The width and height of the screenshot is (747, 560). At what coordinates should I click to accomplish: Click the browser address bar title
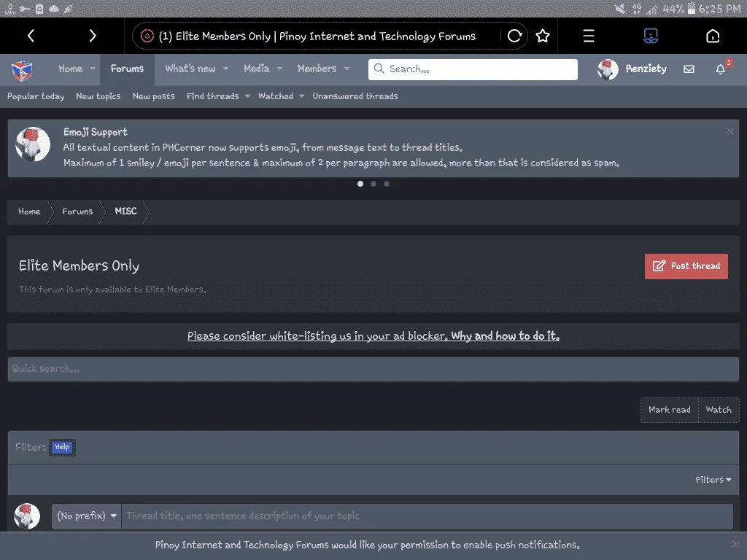tap(317, 36)
